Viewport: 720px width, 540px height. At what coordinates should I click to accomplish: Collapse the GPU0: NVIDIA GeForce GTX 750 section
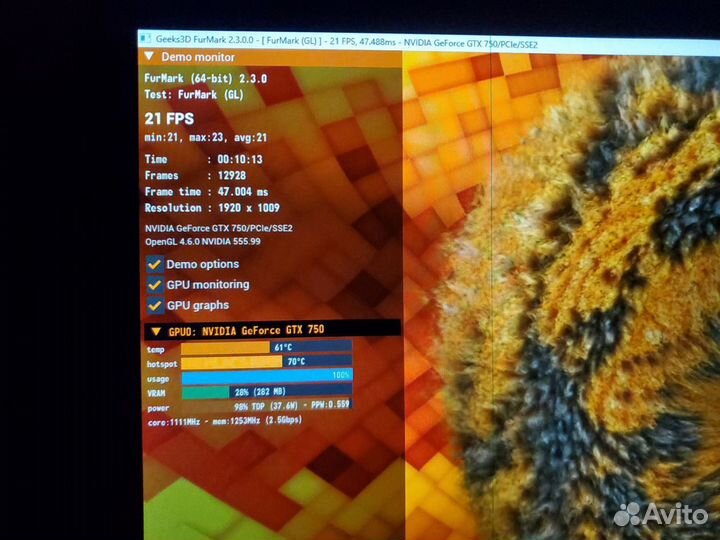coord(156,331)
